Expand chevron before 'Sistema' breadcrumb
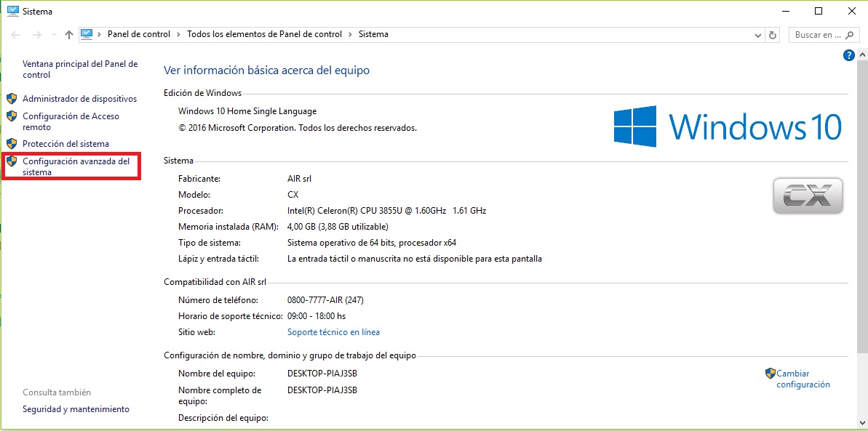 pyautogui.click(x=350, y=34)
